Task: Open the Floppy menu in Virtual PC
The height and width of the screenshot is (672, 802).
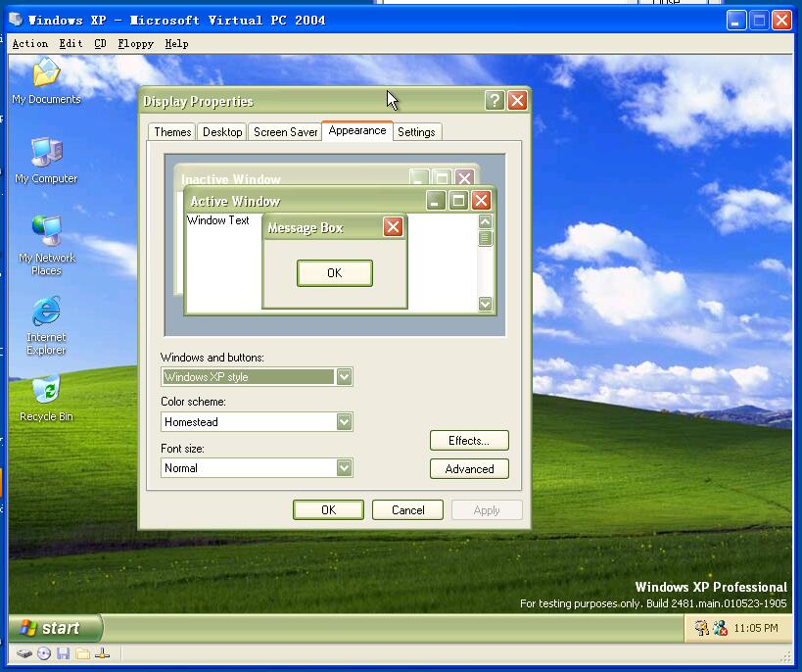Action: click(135, 43)
